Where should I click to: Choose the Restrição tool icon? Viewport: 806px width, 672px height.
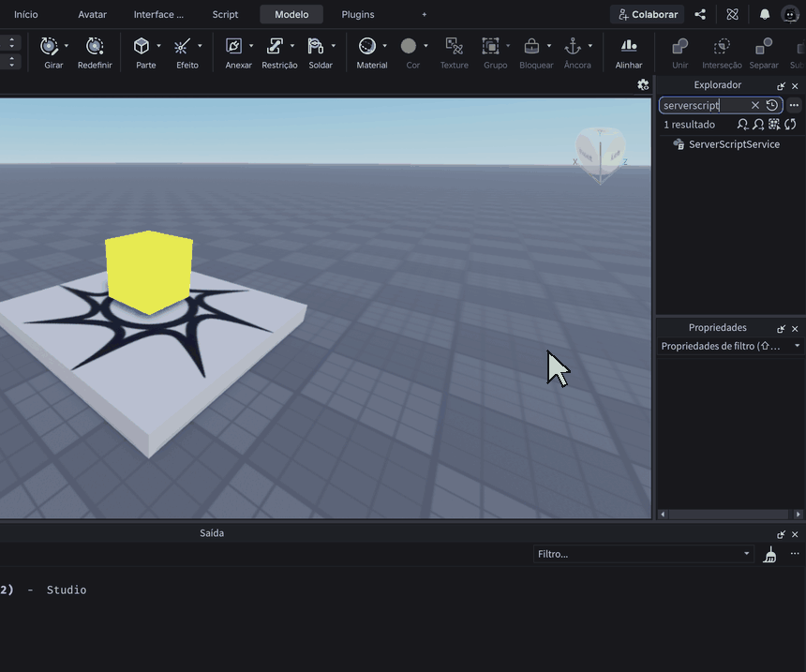[275, 46]
